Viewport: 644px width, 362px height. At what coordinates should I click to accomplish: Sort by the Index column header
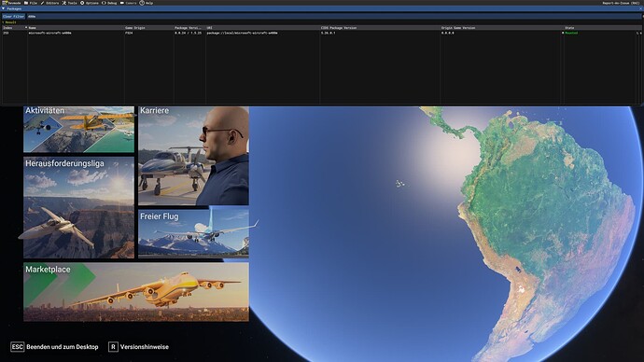pyautogui.click(x=7, y=28)
